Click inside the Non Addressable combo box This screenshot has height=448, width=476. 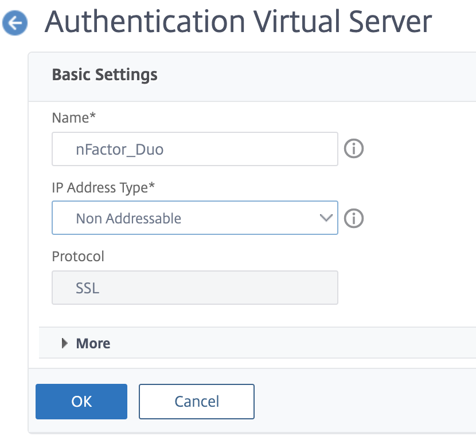point(172,218)
